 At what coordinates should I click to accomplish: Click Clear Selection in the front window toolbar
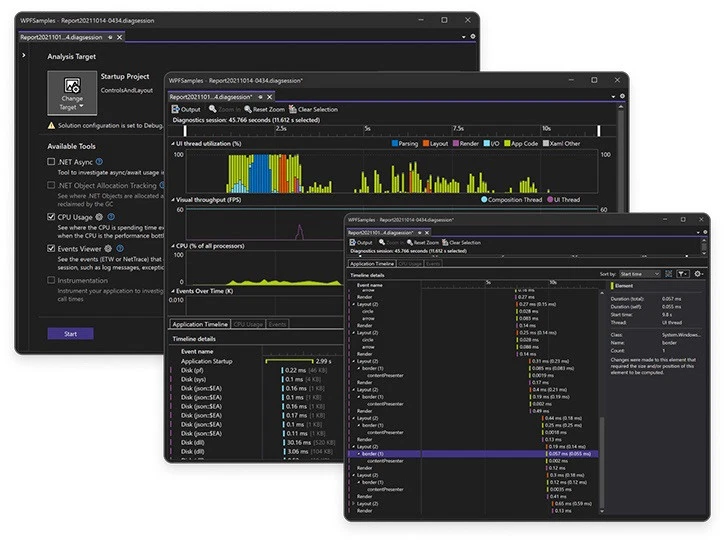tap(461, 242)
